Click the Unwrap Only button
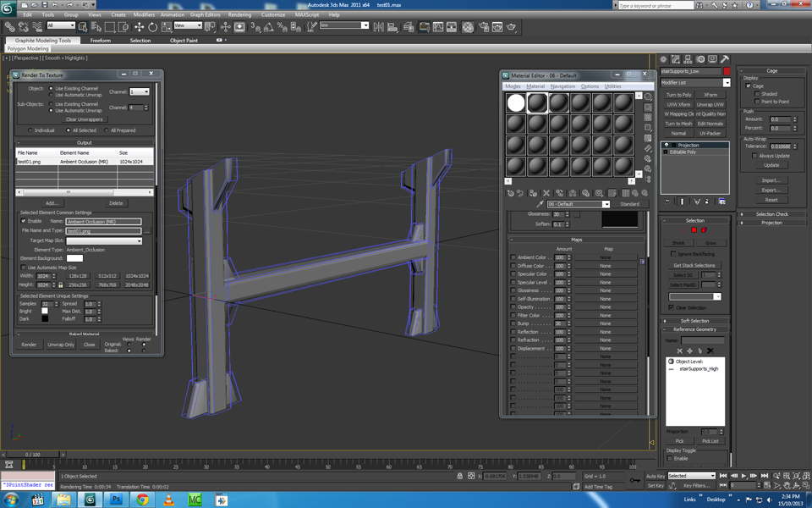 point(61,344)
